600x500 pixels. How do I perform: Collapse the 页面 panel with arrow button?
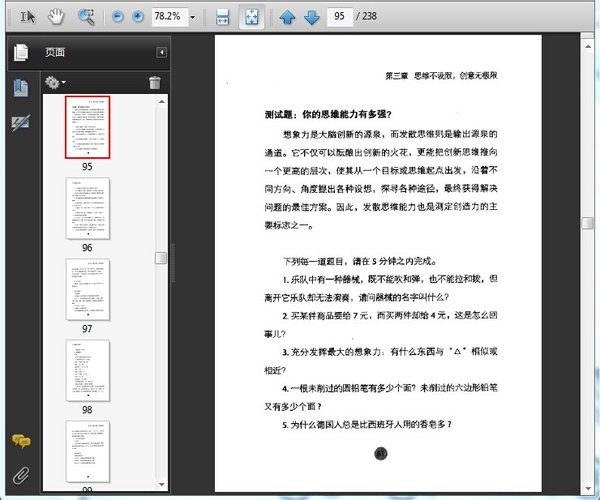pyautogui.click(x=161, y=53)
